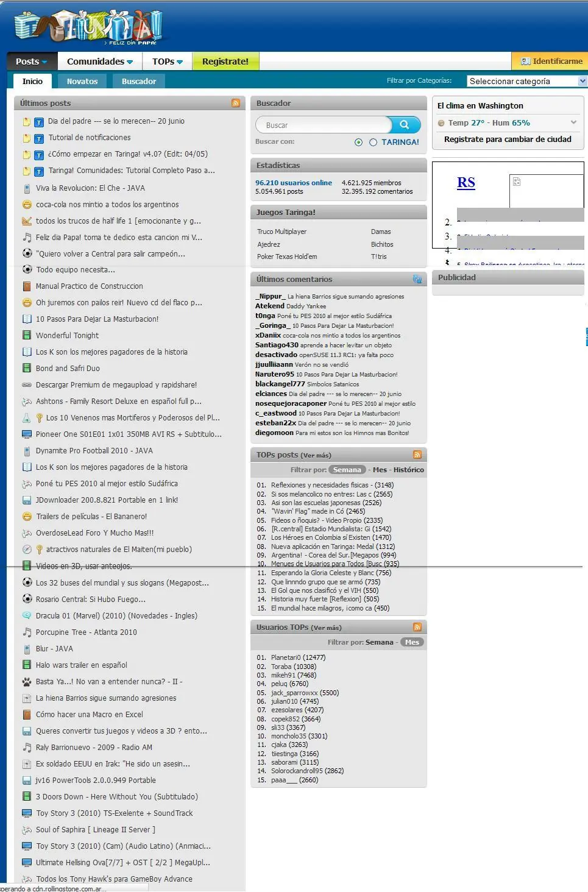Open post 'Porcupine Tree - Atlanta 2010'
This screenshot has width=588, height=892.
click(x=87, y=632)
